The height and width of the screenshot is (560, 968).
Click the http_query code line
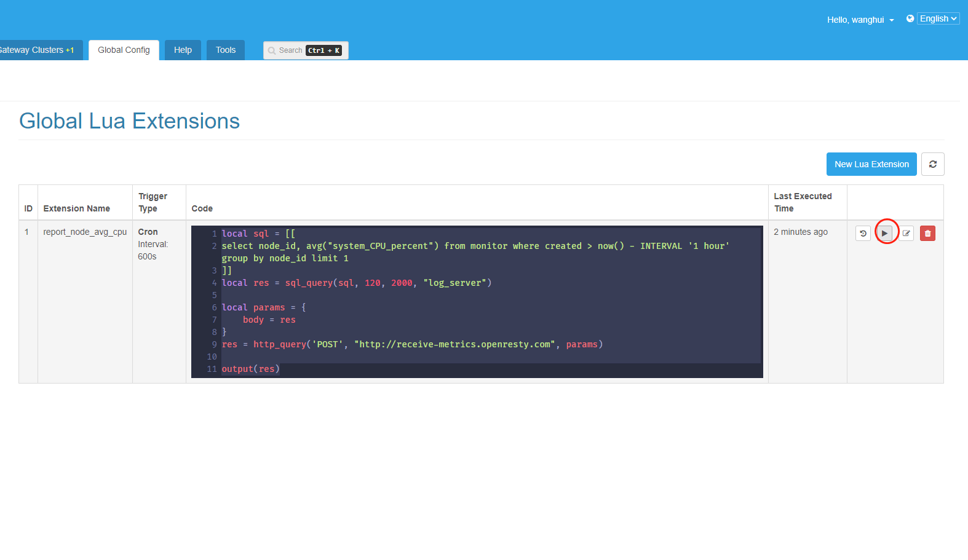click(412, 344)
